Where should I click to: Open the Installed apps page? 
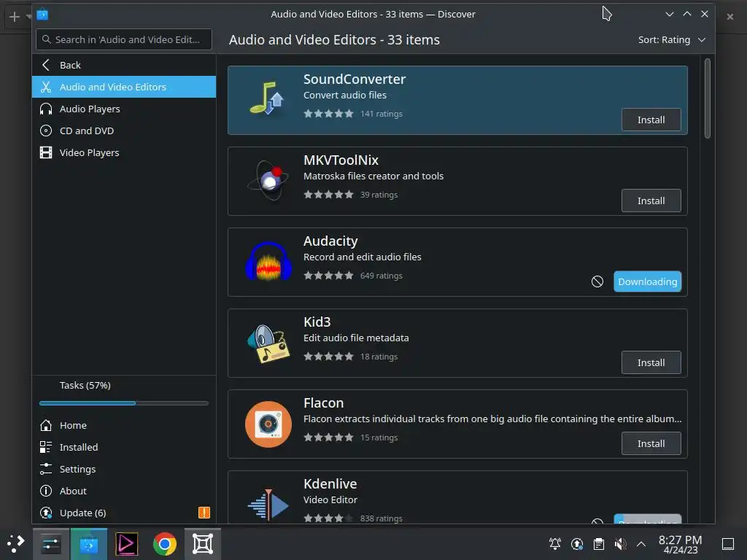pos(124,447)
